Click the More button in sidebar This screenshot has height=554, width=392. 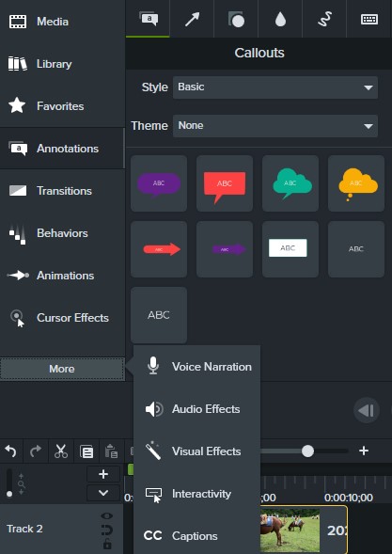point(62,369)
